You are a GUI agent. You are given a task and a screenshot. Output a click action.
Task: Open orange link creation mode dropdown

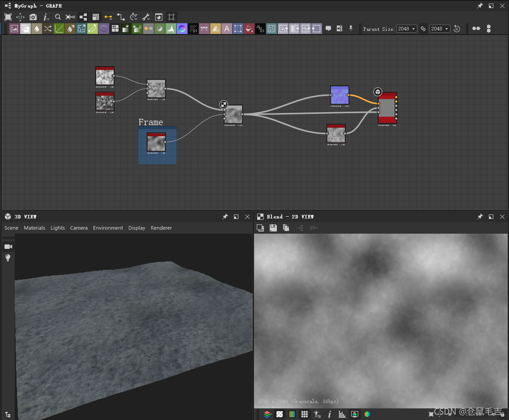(x=108, y=17)
